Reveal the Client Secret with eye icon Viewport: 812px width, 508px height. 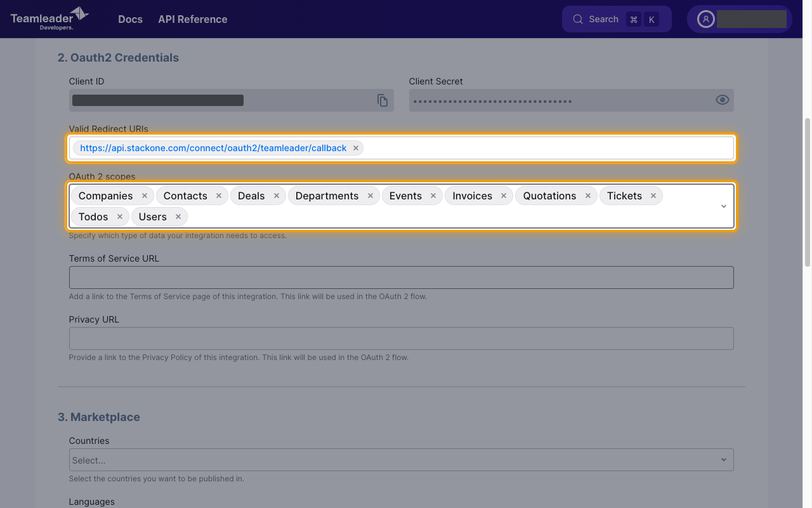(x=722, y=100)
